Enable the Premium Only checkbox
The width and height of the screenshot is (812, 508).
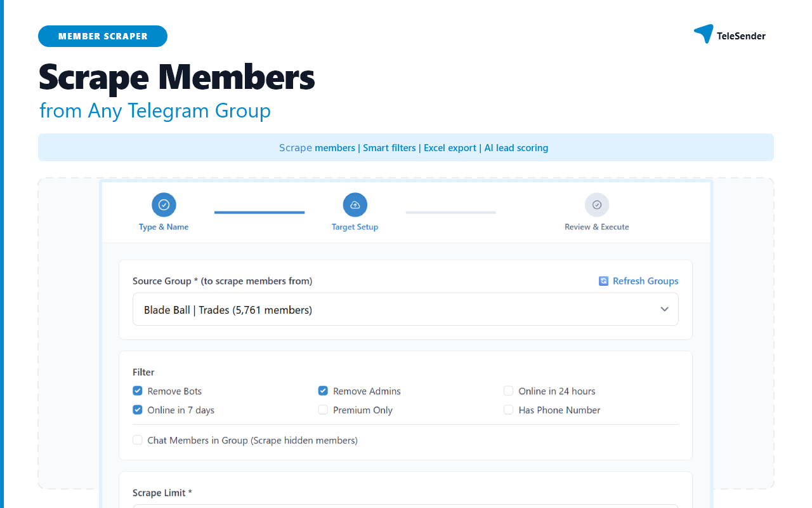[323, 410]
